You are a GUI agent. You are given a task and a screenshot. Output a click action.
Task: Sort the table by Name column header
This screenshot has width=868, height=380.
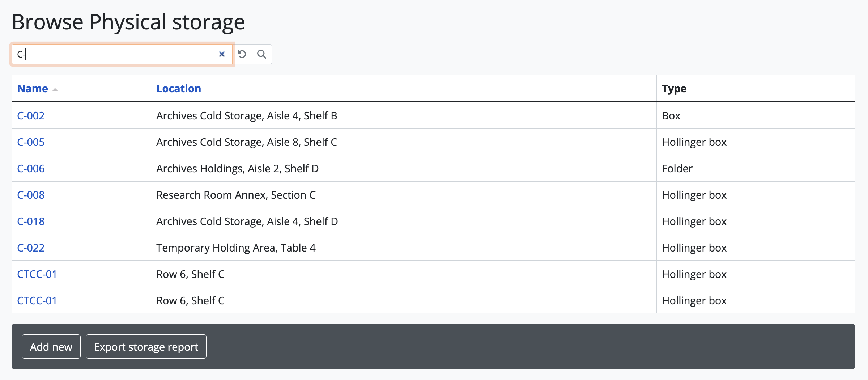point(33,89)
